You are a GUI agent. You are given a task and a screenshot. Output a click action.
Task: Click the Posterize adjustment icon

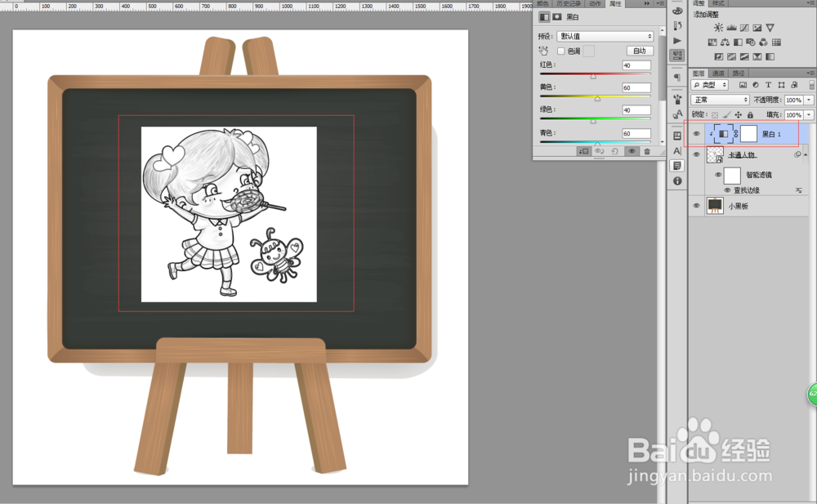731,57
